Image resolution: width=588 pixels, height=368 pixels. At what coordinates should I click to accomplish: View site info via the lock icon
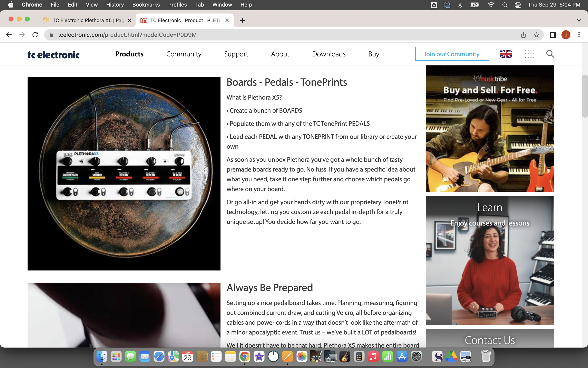51,35
